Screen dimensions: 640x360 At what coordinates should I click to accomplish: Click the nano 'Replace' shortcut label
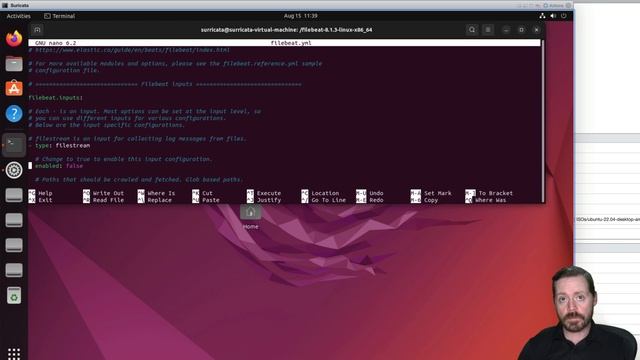click(x=160, y=200)
